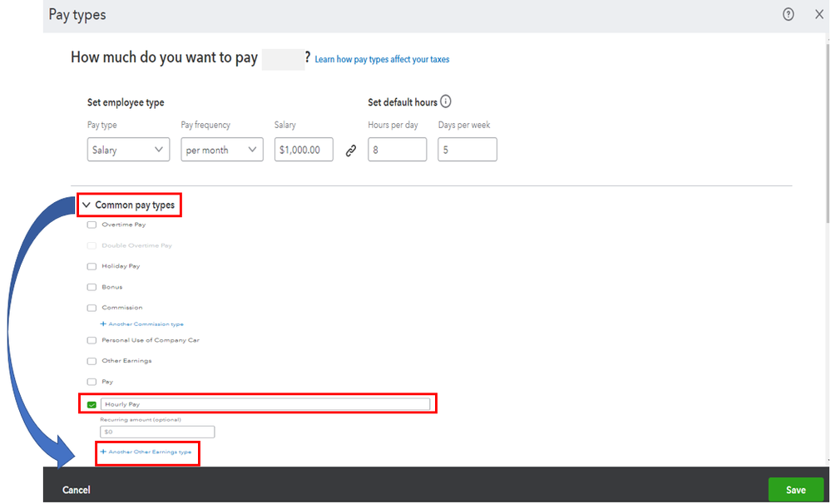Add Another Commission type
This screenshot has height=504, width=831.
point(142,324)
